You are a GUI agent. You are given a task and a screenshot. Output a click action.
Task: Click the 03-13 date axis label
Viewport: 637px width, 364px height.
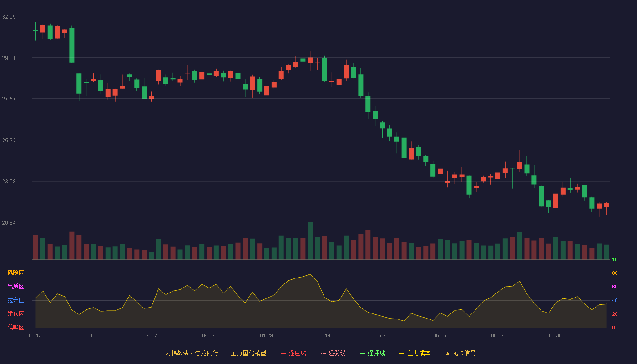pyautogui.click(x=35, y=335)
